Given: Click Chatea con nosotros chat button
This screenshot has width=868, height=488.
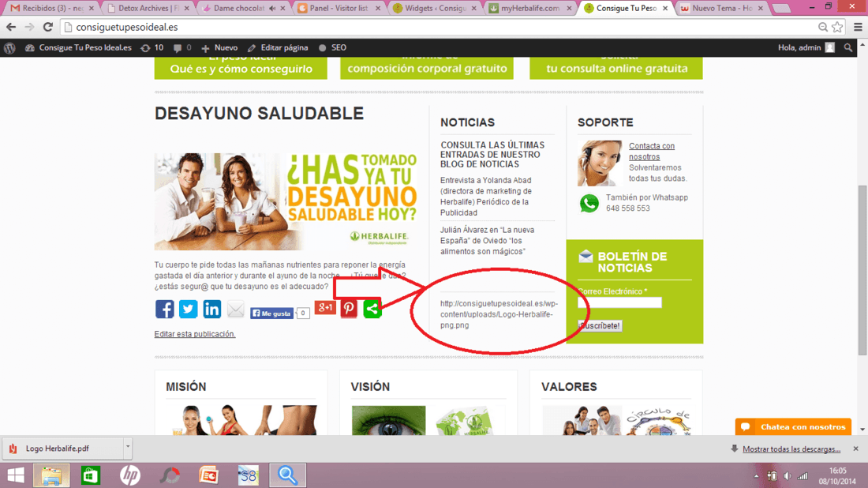Looking at the screenshot, I should tap(793, 426).
